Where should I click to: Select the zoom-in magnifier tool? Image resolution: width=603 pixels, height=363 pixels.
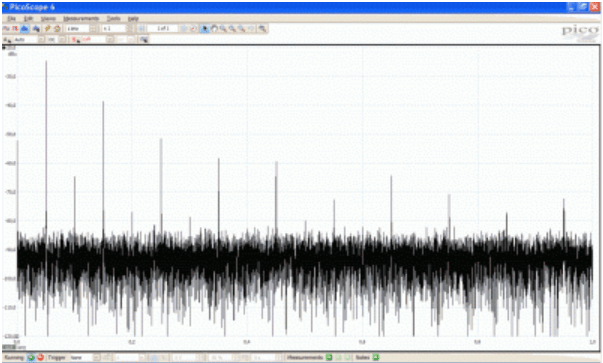[x=223, y=29]
